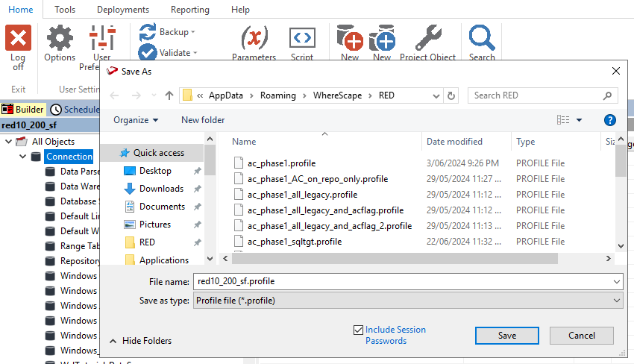Image resolution: width=634 pixels, height=364 pixels.
Task: Click the Validate checkmark icon
Action: click(148, 53)
